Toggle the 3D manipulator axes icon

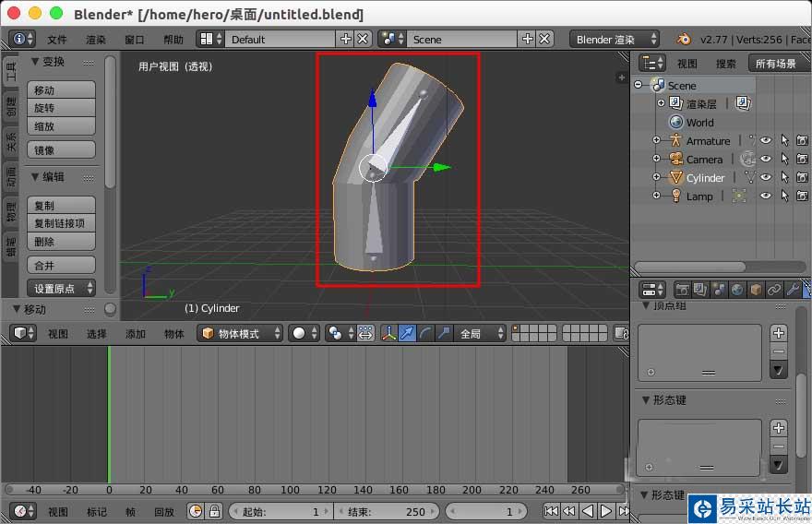tap(388, 333)
